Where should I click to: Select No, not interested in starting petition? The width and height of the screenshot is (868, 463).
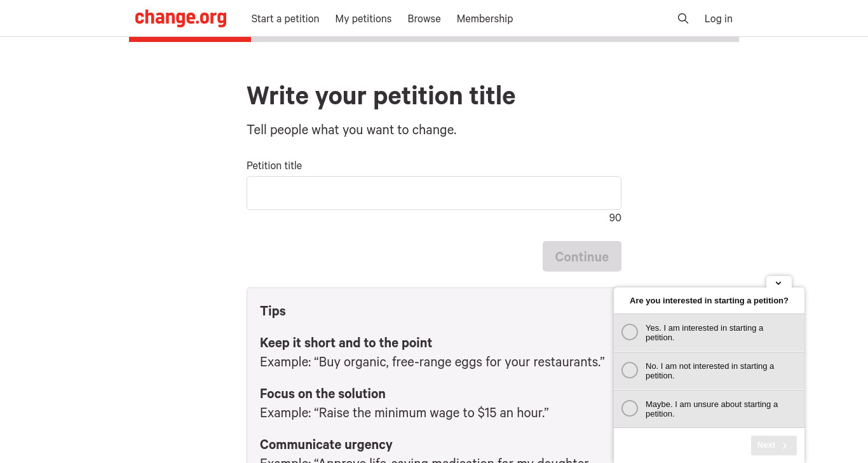709,371
